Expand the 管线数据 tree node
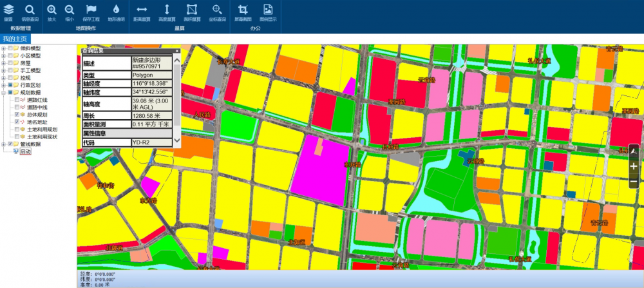644x288 pixels. click(x=3, y=144)
